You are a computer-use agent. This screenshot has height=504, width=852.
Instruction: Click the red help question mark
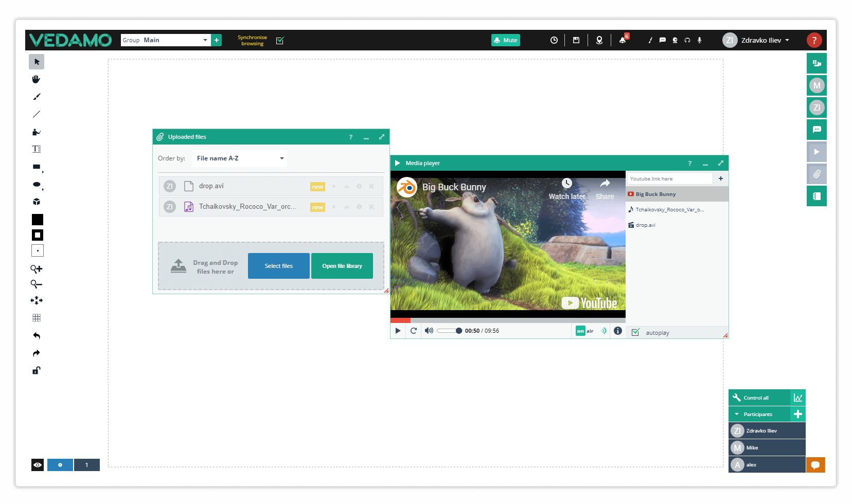pyautogui.click(x=814, y=40)
